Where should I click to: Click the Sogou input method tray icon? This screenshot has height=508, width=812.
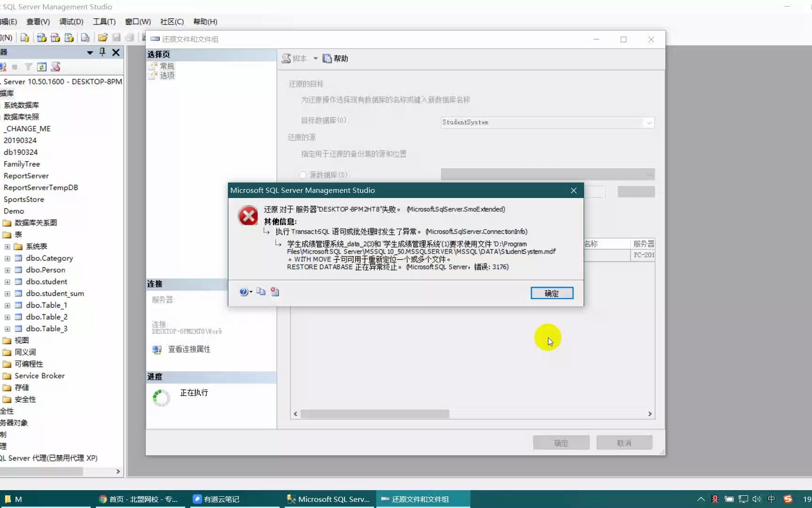click(x=788, y=499)
